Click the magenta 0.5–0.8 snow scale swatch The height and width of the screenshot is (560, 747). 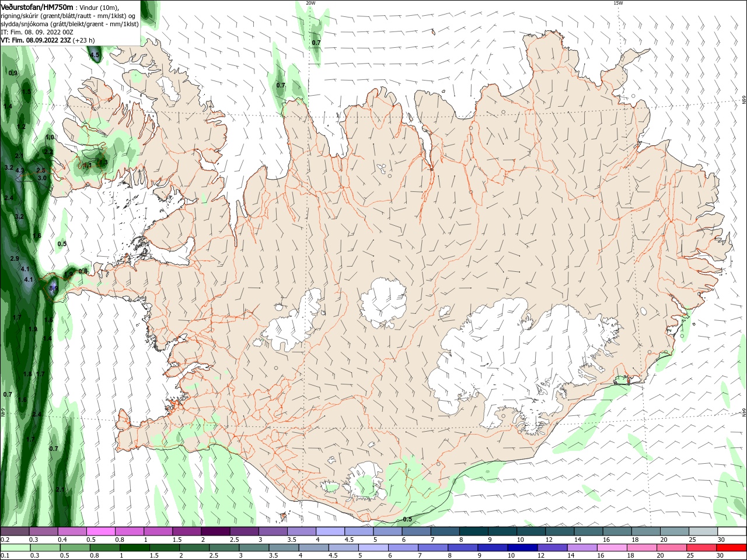pos(102,531)
